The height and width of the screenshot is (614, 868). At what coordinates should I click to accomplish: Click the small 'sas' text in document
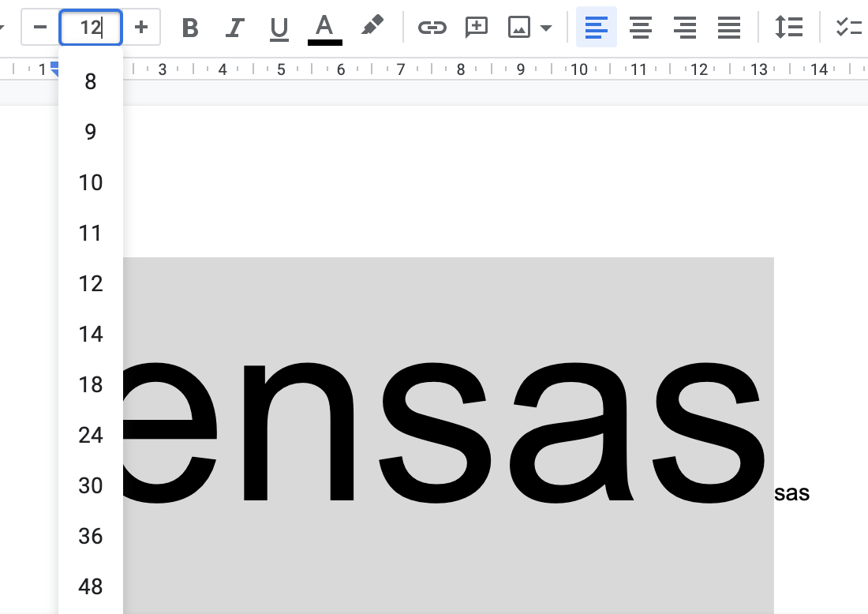(x=791, y=492)
